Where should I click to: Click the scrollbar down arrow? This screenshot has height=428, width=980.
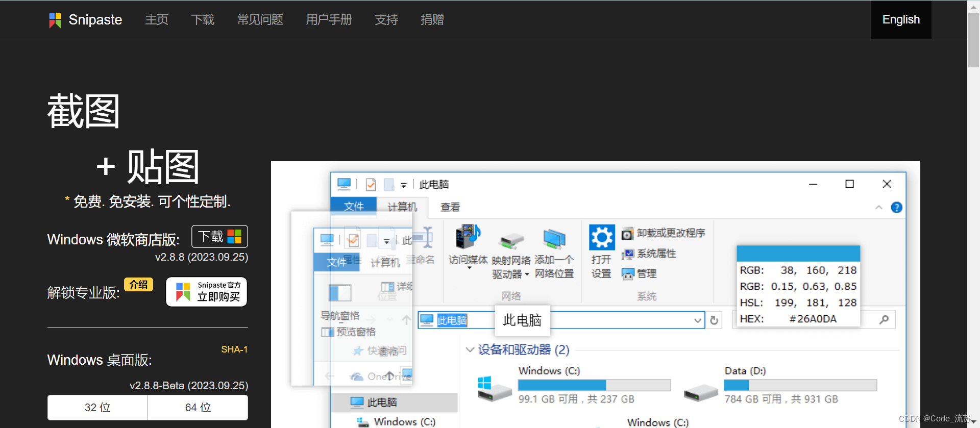click(973, 422)
